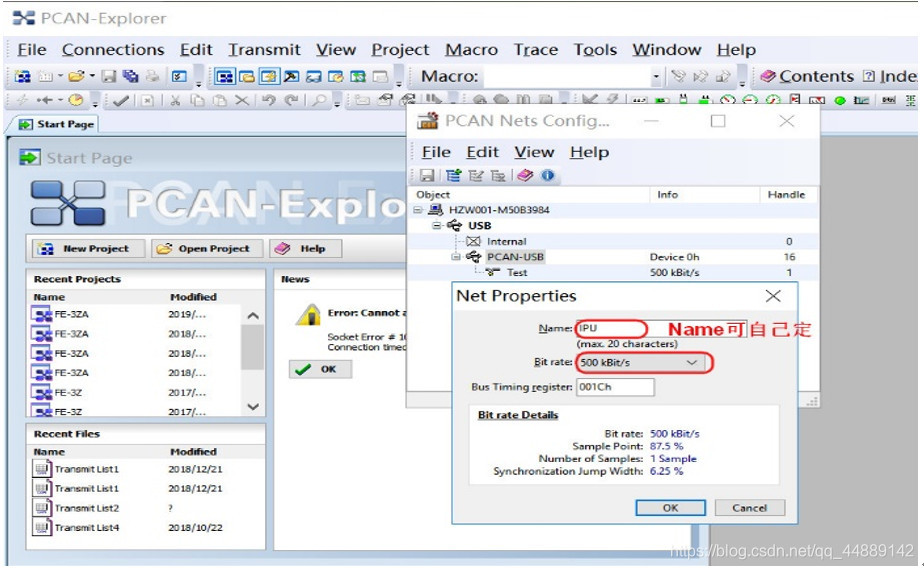
Task: Open the Project Browser window icon
Action: point(225,77)
